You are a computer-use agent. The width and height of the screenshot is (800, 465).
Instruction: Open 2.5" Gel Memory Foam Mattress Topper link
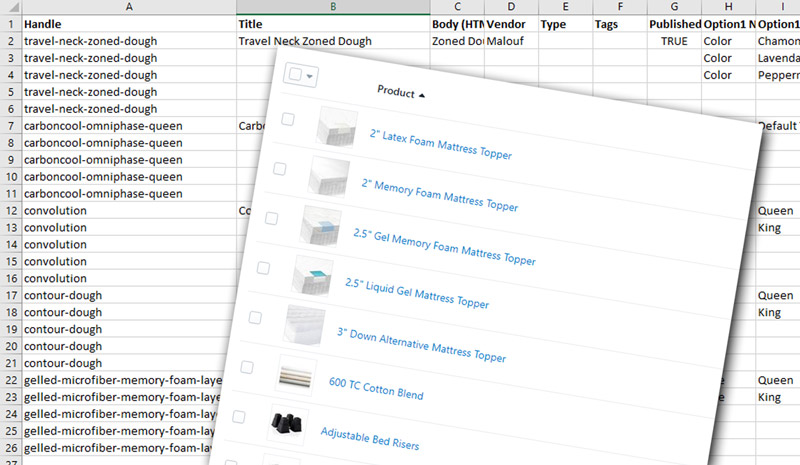pos(444,247)
